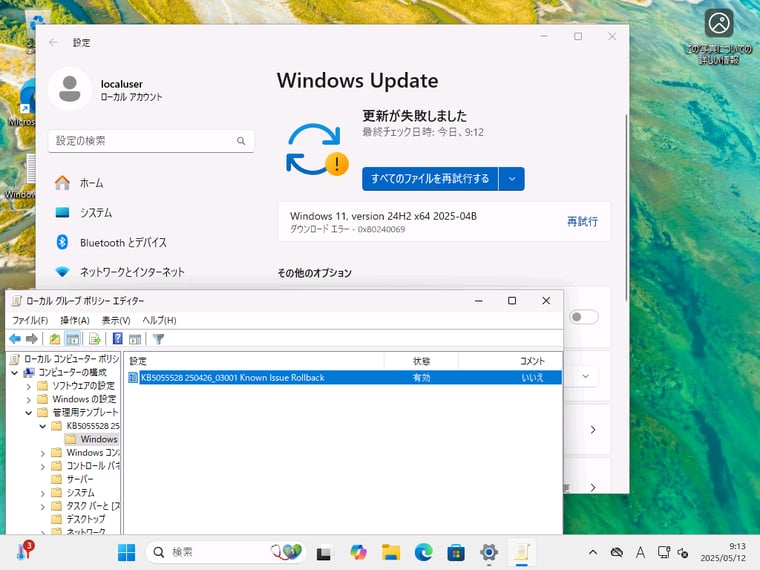Image resolution: width=760 pixels, height=570 pixels.
Task: Expand the コントロール パネル tree node
Action: pyautogui.click(x=43, y=466)
